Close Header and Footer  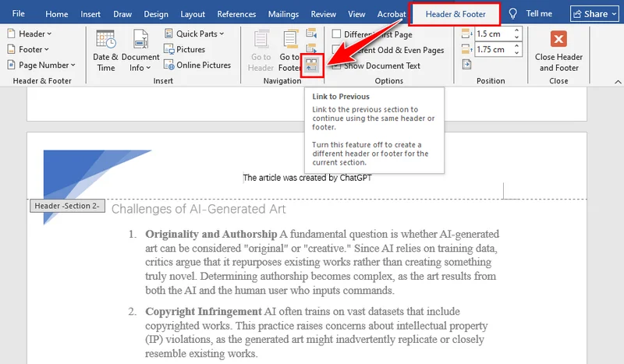pos(558,51)
